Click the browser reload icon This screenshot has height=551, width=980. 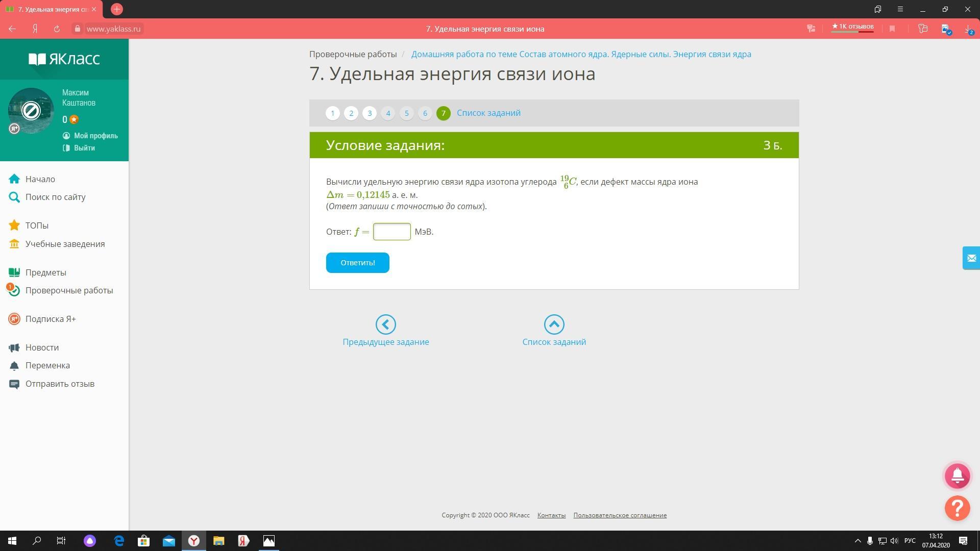point(57,29)
